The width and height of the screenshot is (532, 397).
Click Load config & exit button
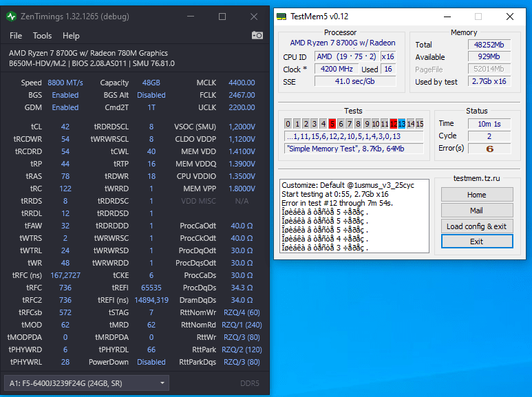click(477, 226)
